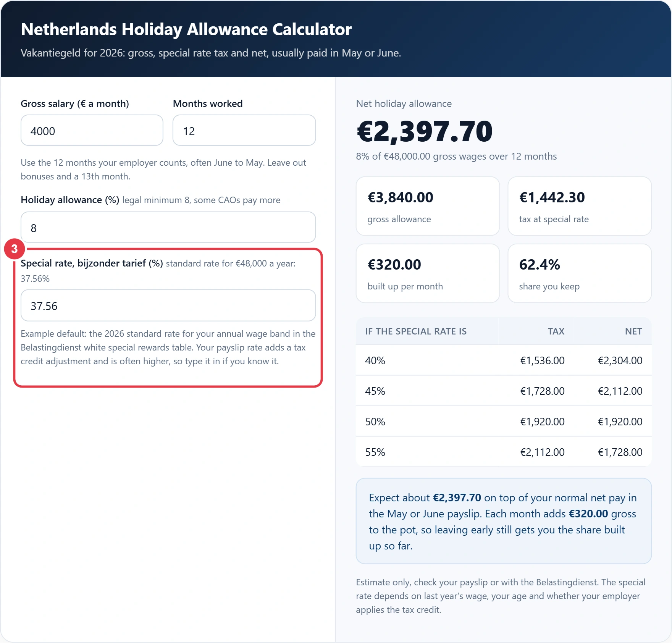Click the legal minimum 8 hint text
This screenshot has height=643, width=672.
click(x=201, y=200)
